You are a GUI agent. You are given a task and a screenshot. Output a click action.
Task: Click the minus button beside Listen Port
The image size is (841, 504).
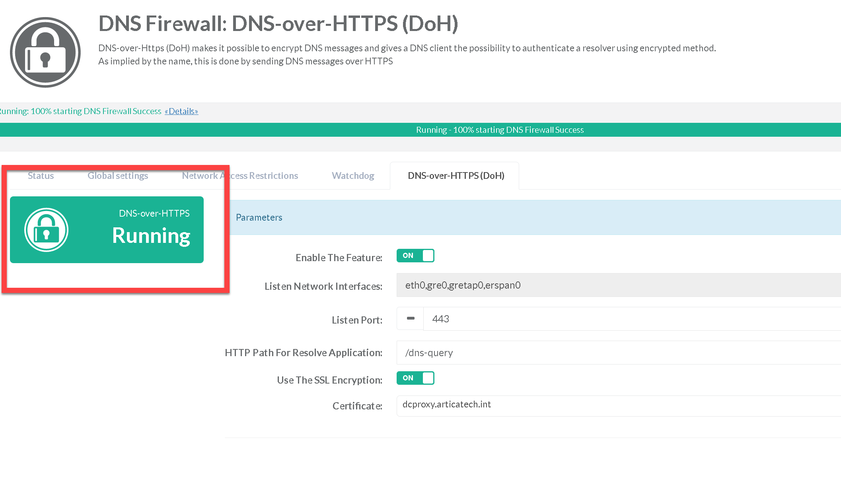point(411,318)
